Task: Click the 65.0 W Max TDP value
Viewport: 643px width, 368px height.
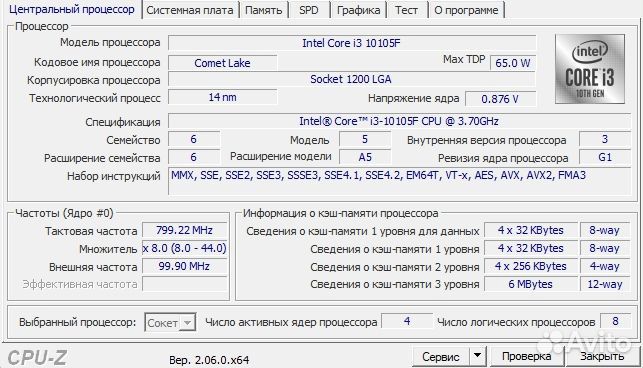Action: click(513, 63)
